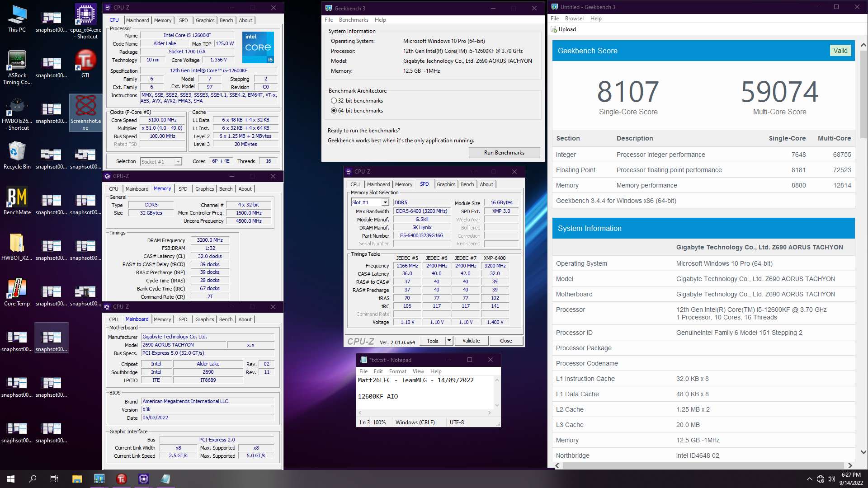Select 32-bit benchmarks option
868x488 pixels.
334,101
